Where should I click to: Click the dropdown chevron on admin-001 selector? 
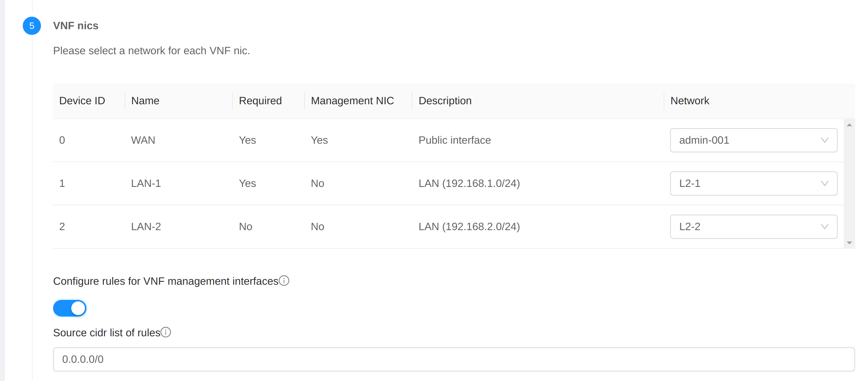tap(824, 140)
